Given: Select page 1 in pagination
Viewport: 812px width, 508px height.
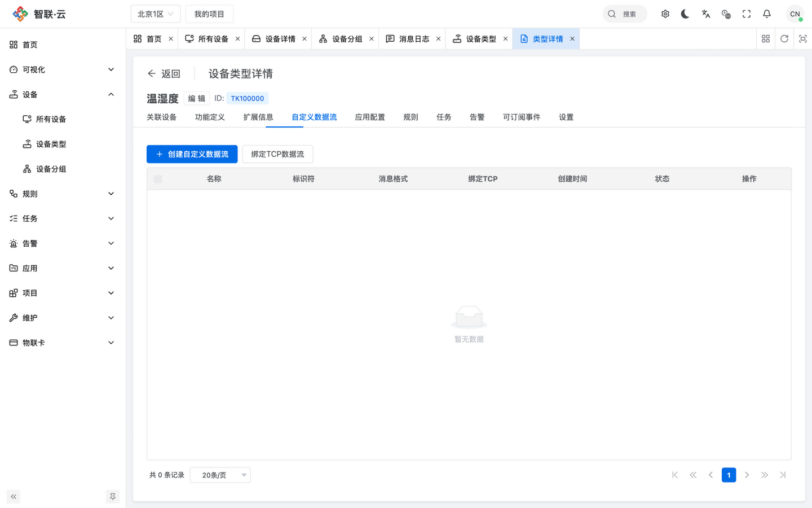Looking at the screenshot, I should click(x=729, y=475).
